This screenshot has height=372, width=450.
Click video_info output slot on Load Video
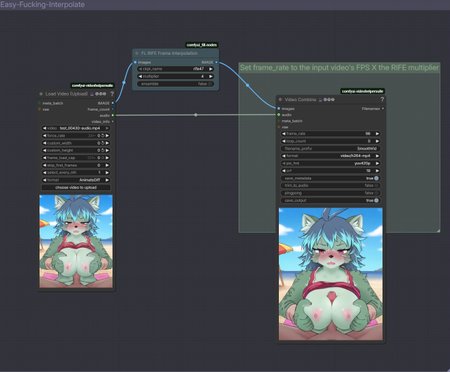tap(113, 122)
